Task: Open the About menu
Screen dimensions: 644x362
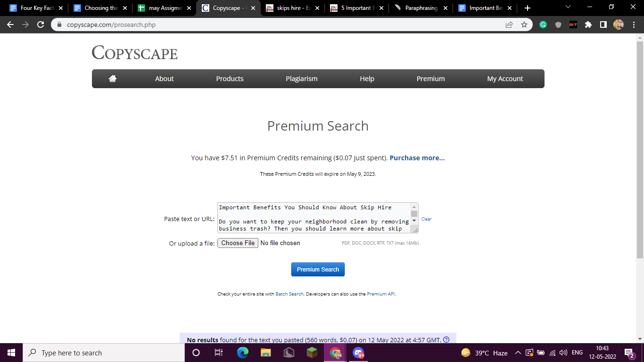Action: tap(165, 79)
